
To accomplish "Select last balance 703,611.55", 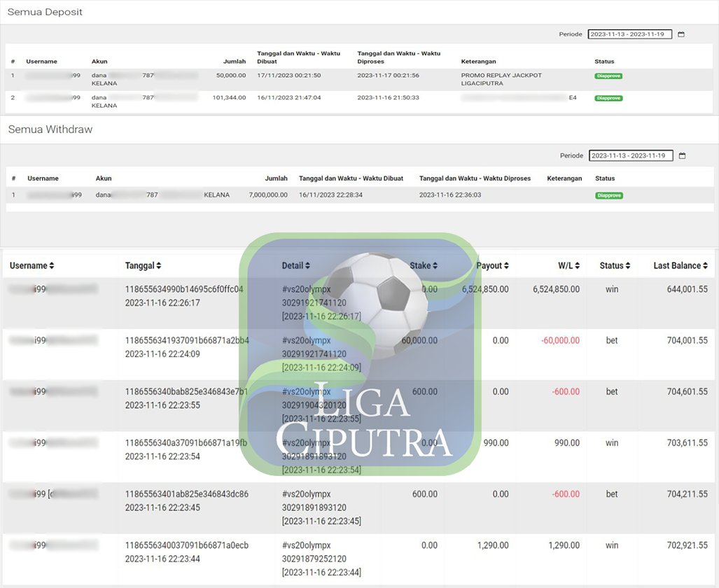I will pos(687,443).
